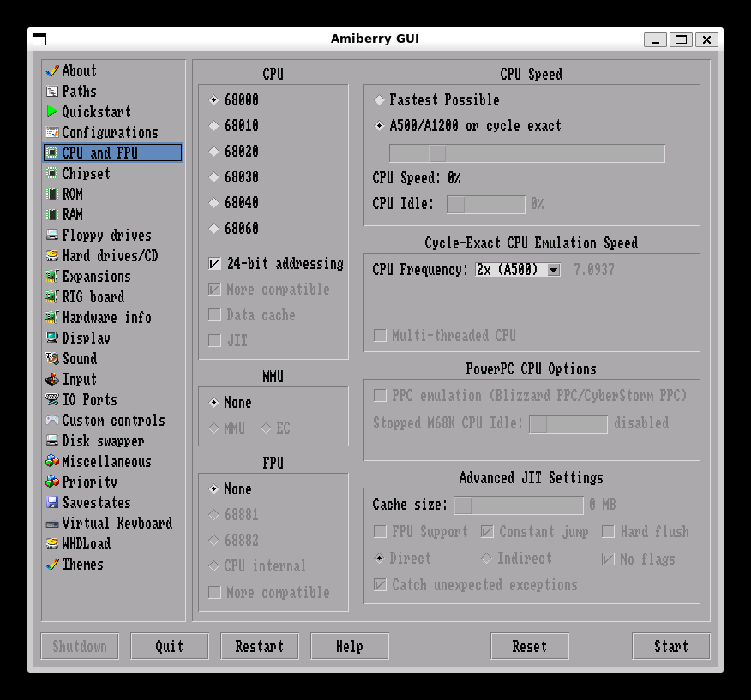Viewport: 751px width, 700px height.
Task: Click the About checkmark icon in sidebar
Action: click(52, 71)
